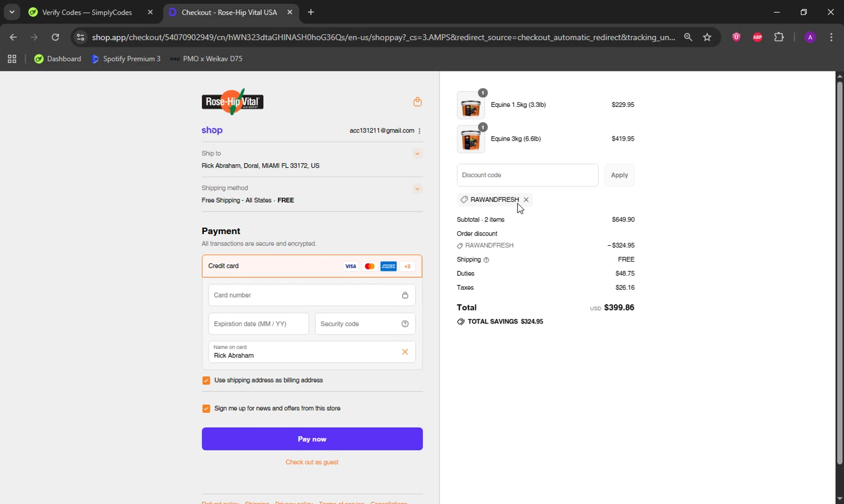Close the Checkout tab
Image resolution: width=844 pixels, height=504 pixels.
(290, 12)
